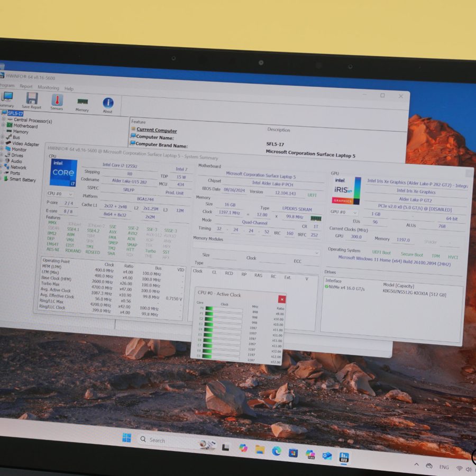
Task: Click the TPM indicator
Action: tap(436, 256)
